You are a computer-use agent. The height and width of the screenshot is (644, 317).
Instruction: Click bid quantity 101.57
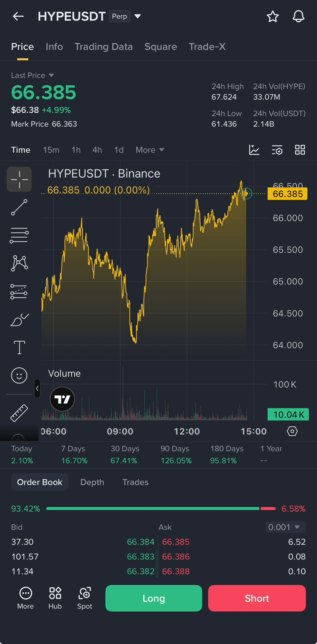click(25, 557)
